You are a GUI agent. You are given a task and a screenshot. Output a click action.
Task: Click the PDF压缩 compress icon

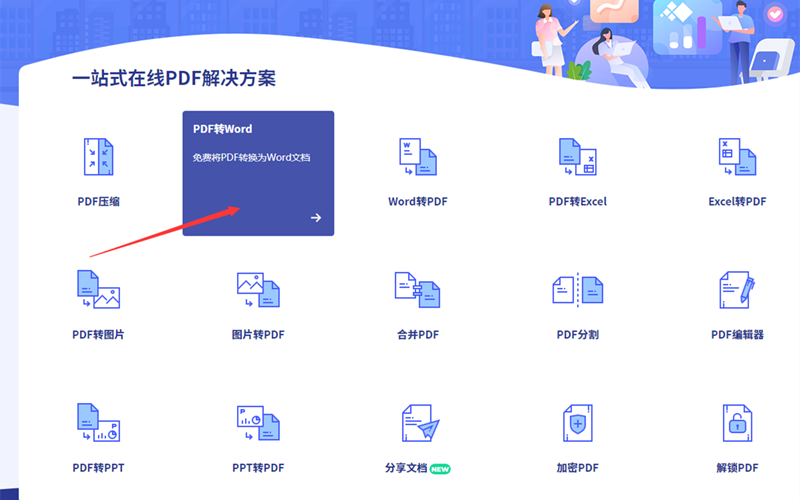[98, 157]
